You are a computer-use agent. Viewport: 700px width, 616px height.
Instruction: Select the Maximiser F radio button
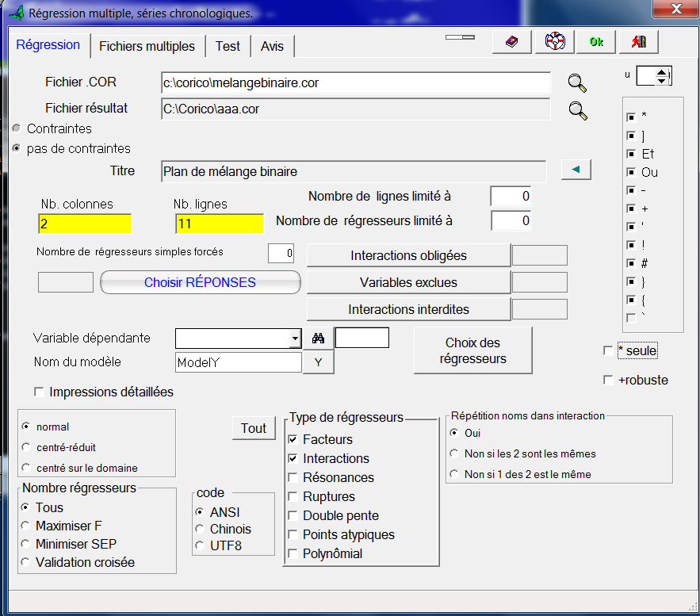27,526
